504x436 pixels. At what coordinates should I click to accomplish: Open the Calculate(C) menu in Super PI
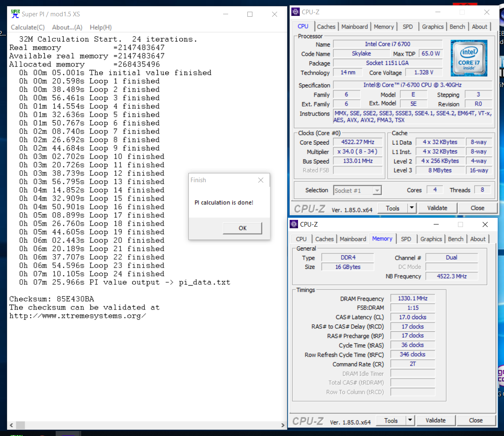pyautogui.click(x=28, y=27)
